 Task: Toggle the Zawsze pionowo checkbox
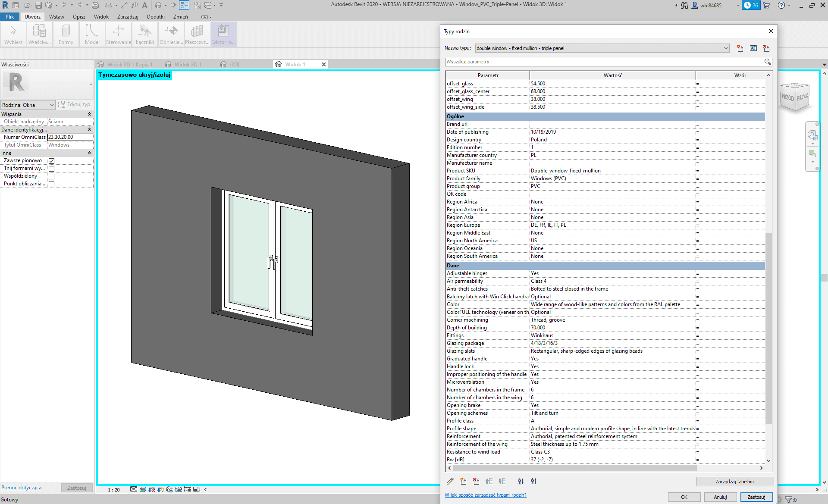click(x=51, y=160)
